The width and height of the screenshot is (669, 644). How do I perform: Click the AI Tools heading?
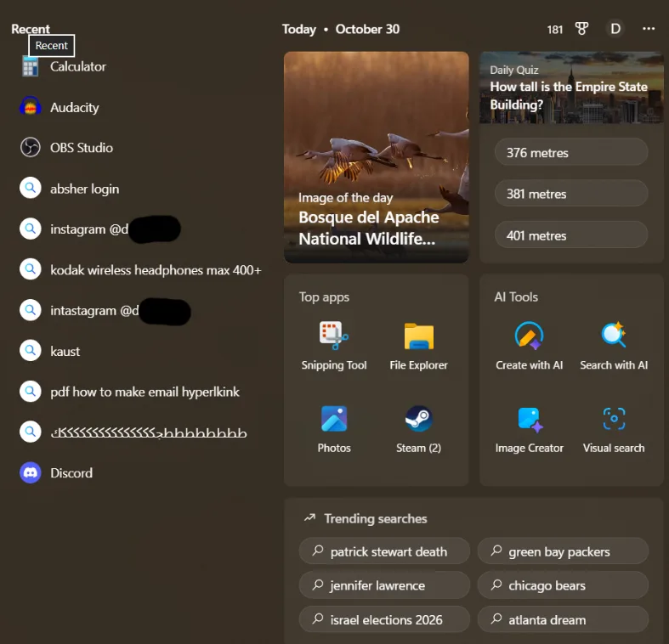click(x=516, y=297)
